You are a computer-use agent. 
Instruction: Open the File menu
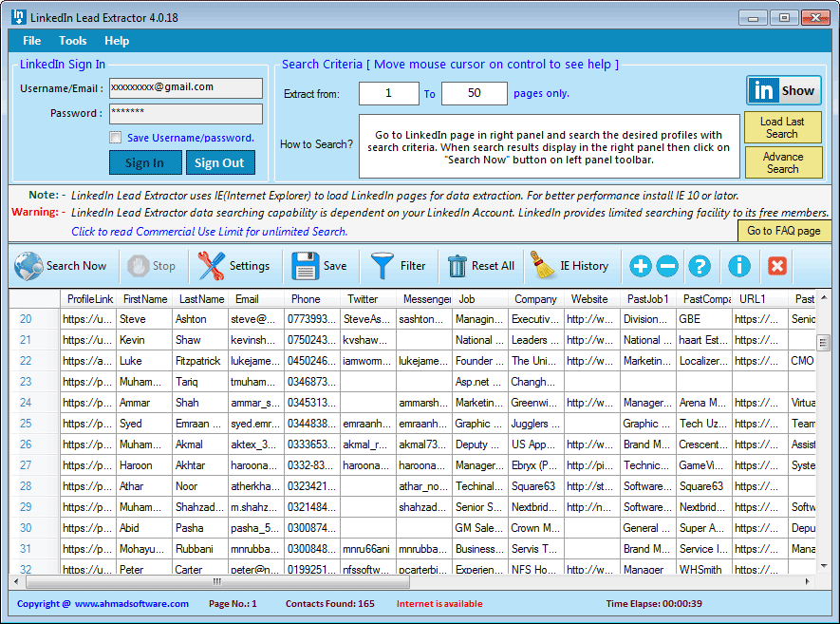(x=31, y=40)
